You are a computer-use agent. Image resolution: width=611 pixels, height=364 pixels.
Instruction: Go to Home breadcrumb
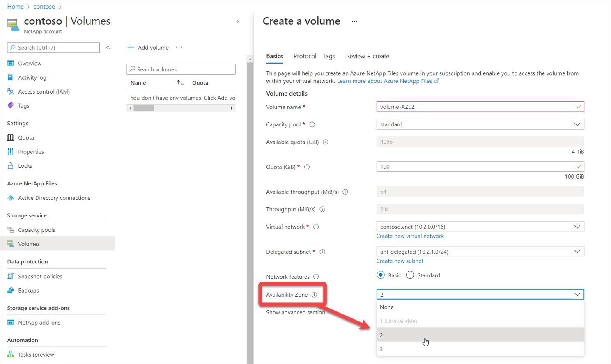coord(16,7)
